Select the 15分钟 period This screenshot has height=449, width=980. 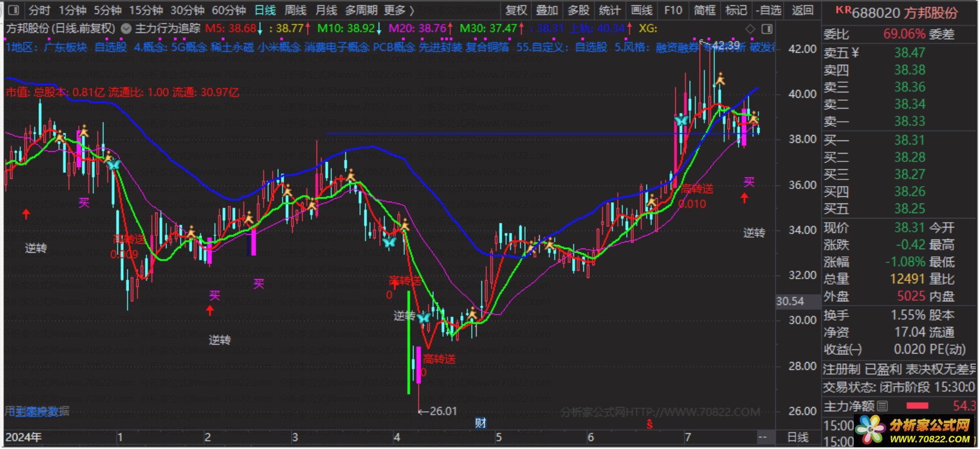146,10
